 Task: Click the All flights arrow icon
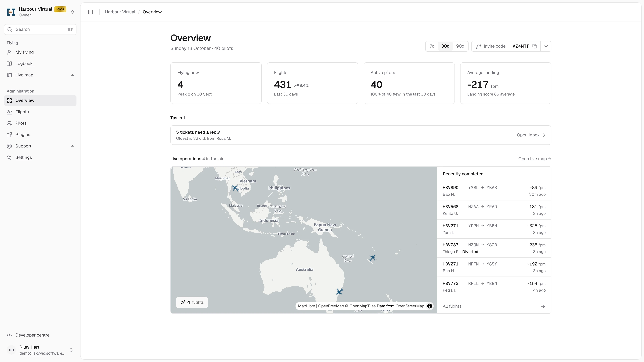tap(543, 306)
